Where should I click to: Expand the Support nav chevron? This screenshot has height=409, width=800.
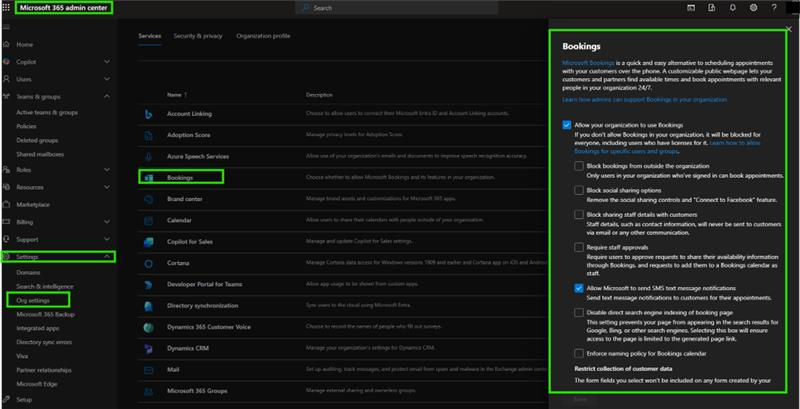[x=107, y=239]
